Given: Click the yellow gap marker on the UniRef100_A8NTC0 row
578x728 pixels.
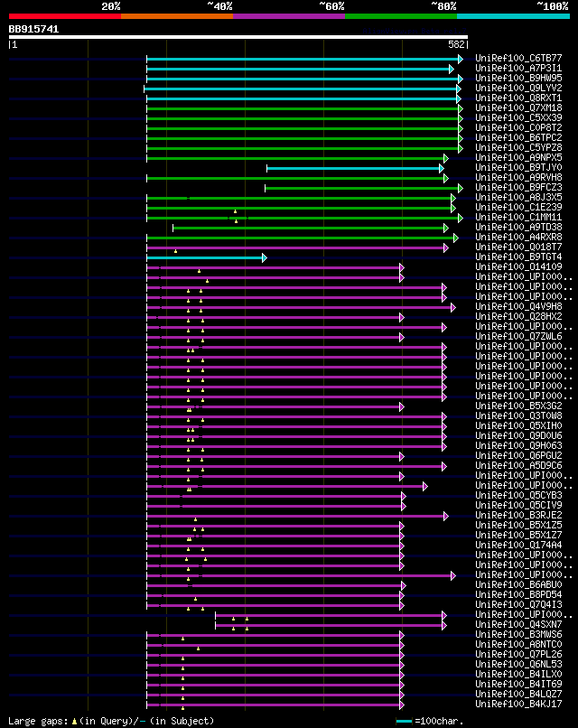Looking at the screenshot, I should [199, 649].
